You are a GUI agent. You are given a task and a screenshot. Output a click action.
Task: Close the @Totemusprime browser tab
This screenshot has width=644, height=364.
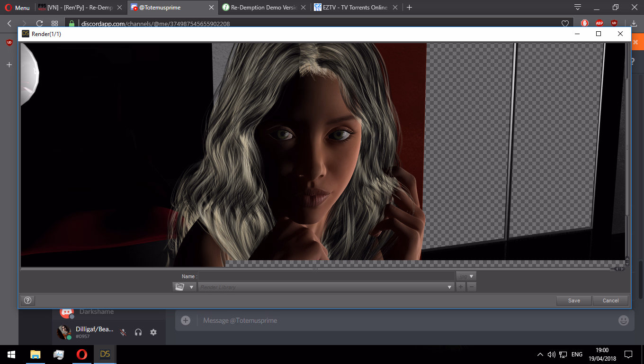(x=212, y=8)
